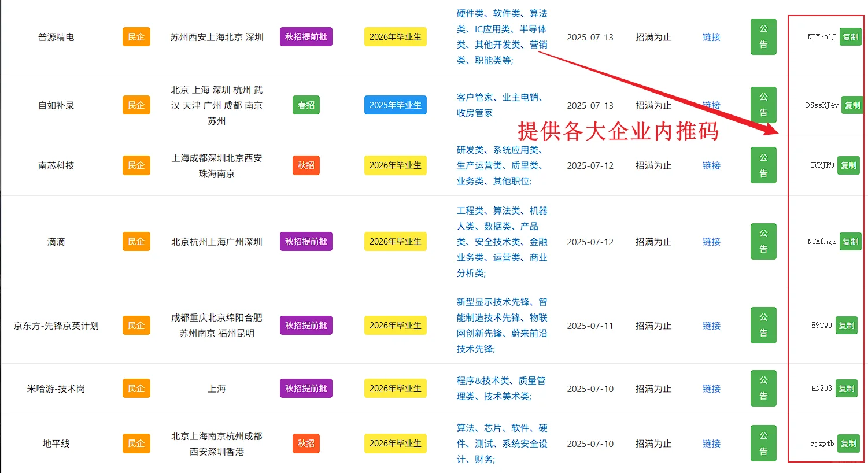The height and width of the screenshot is (473, 868).
Task: Follow the 链接 link in the 南芯科技 row
Action: [x=711, y=165]
